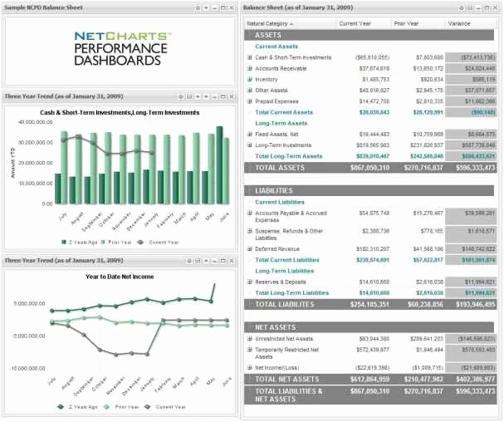Minimize the Net Income trend panel

tap(214, 261)
